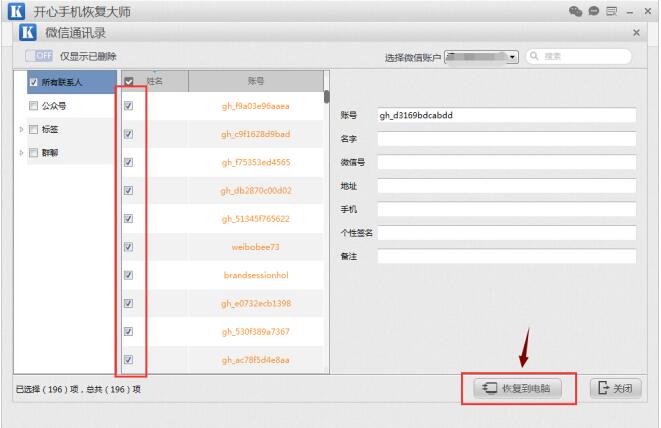661x428 pixels.
Task: Select account gh_e0732ecb1398 text
Action: [256, 304]
